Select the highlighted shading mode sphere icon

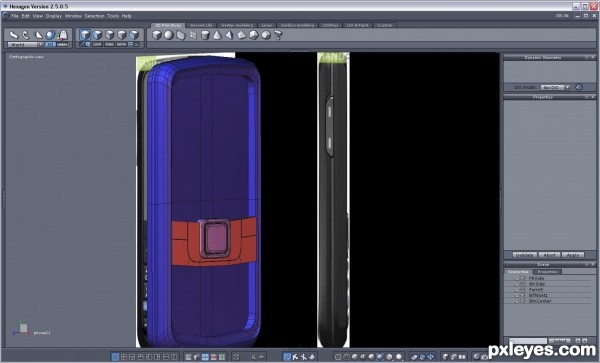(380, 356)
